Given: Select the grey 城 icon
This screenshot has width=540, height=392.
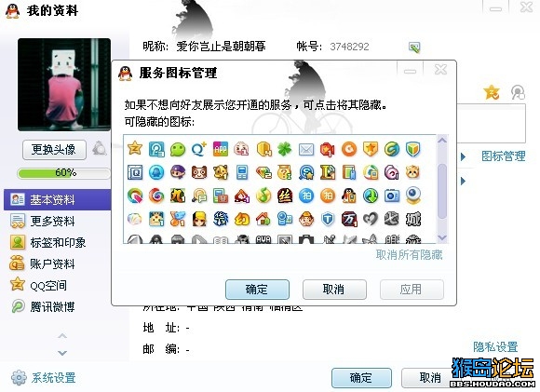Looking at the screenshot, I should (413, 219).
